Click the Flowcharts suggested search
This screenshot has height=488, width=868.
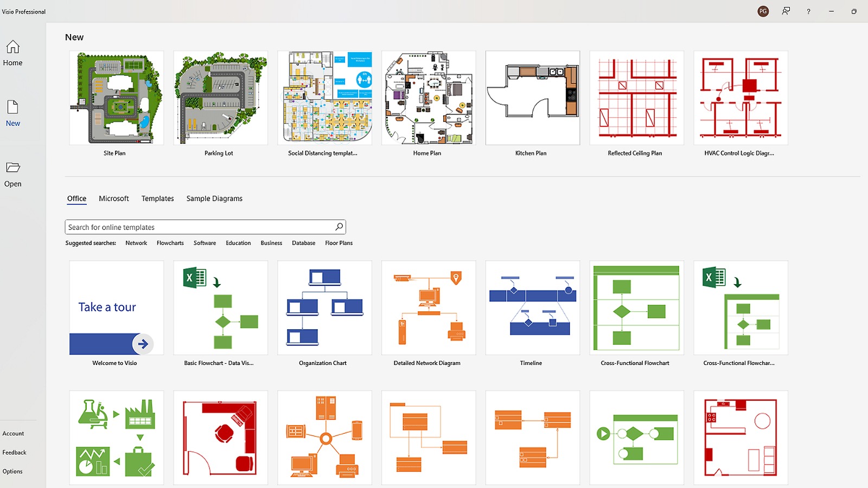tap(170, 243)
